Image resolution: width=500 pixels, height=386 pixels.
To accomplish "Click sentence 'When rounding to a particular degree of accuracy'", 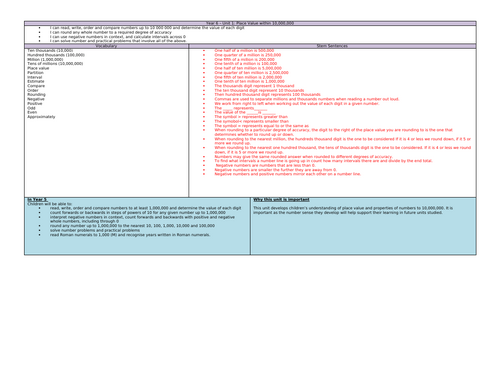I will point(334,132).
